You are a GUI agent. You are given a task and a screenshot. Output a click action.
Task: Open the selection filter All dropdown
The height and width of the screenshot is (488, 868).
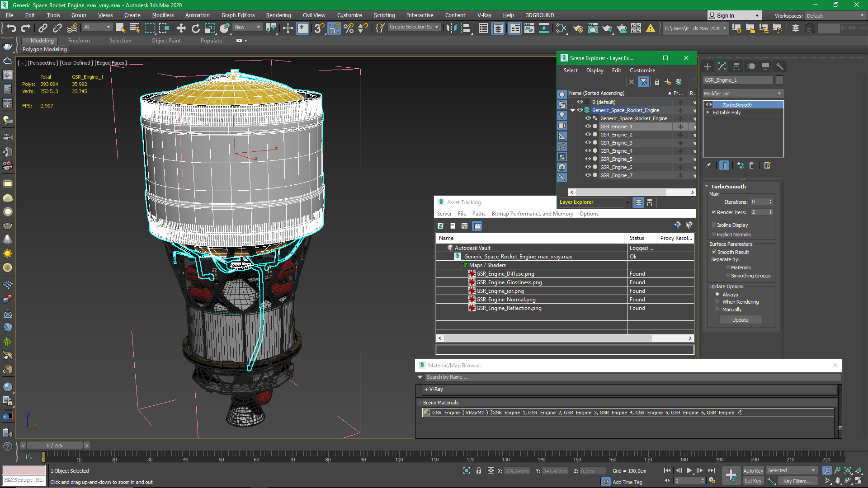(97, 27)
